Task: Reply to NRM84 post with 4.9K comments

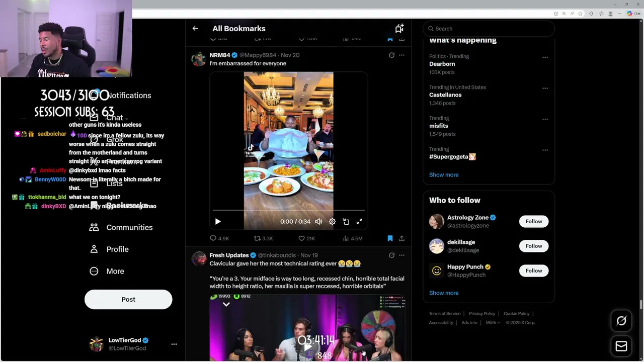Action: 219,238
